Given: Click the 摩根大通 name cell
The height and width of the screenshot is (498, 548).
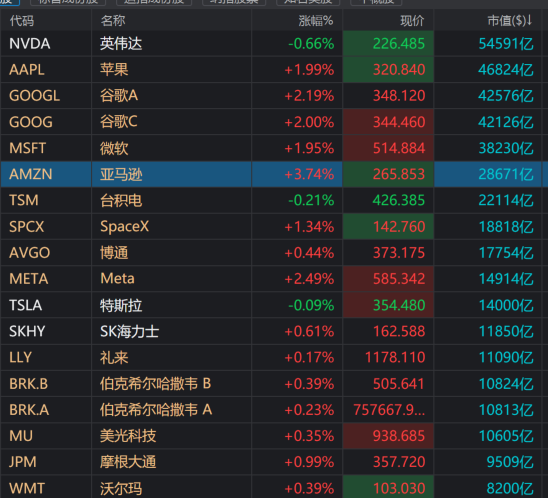Looking at the screenshot, I should click(x=128, y=462).
